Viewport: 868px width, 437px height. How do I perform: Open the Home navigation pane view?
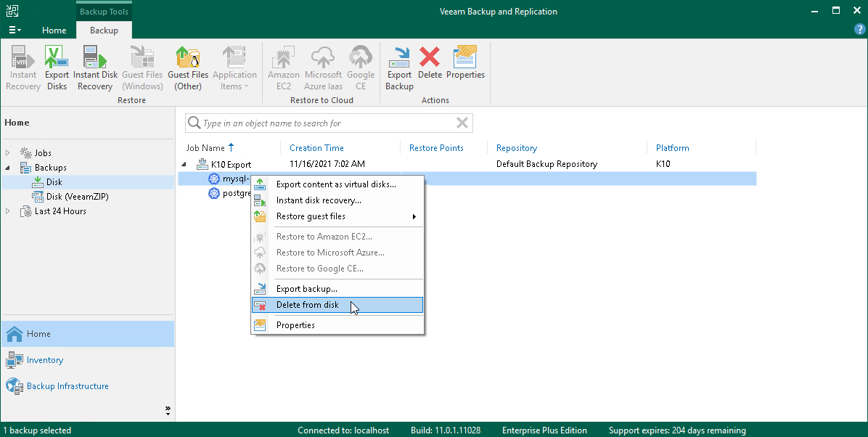[88, 334]
